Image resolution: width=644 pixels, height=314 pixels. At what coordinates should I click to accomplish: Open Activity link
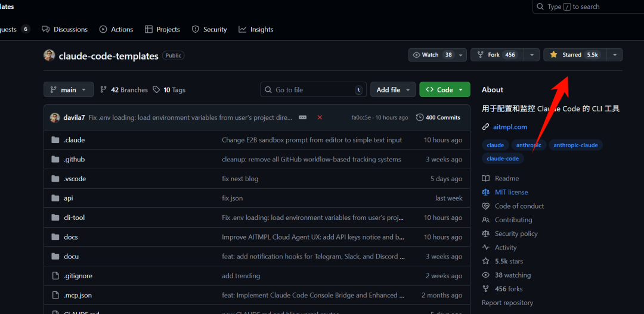506,247
